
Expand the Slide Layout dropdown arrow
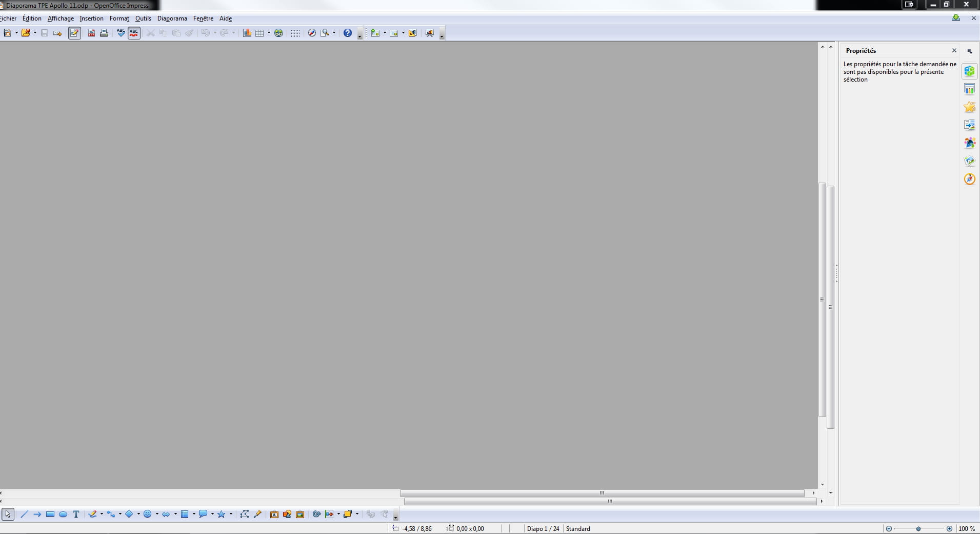(x=403, y=33)
